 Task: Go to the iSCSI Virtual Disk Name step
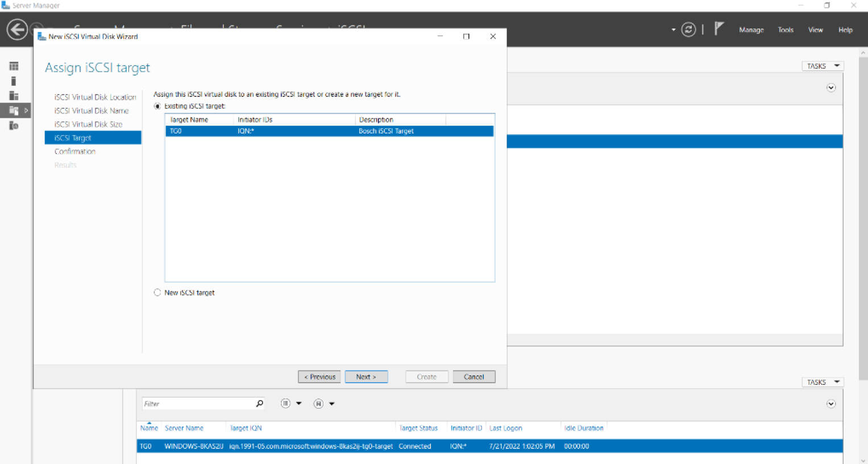(x=92, y=111)
